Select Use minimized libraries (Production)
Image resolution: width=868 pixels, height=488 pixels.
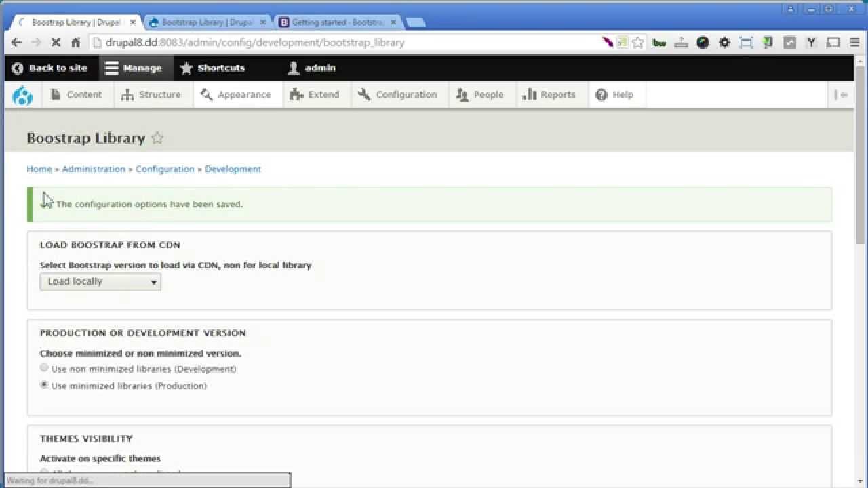coord(44,385)
